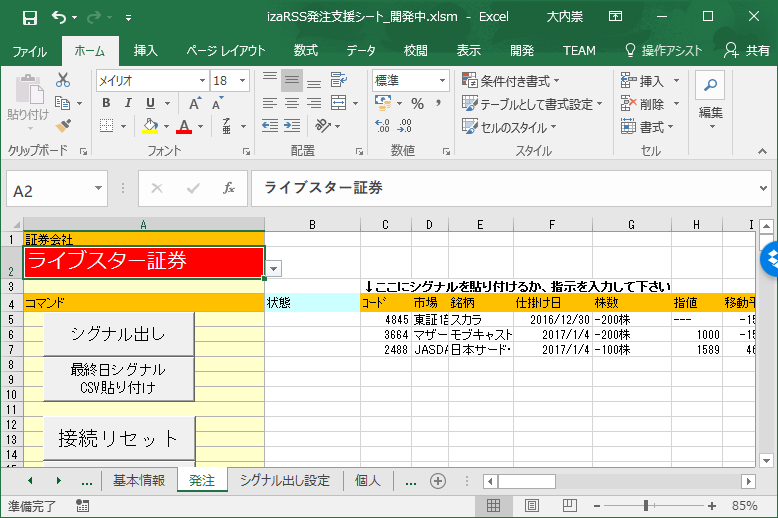The height and width of the screenshot is (518, 778).
Task: Apply cell borders with the border icon
Action: tap(107, 126)
